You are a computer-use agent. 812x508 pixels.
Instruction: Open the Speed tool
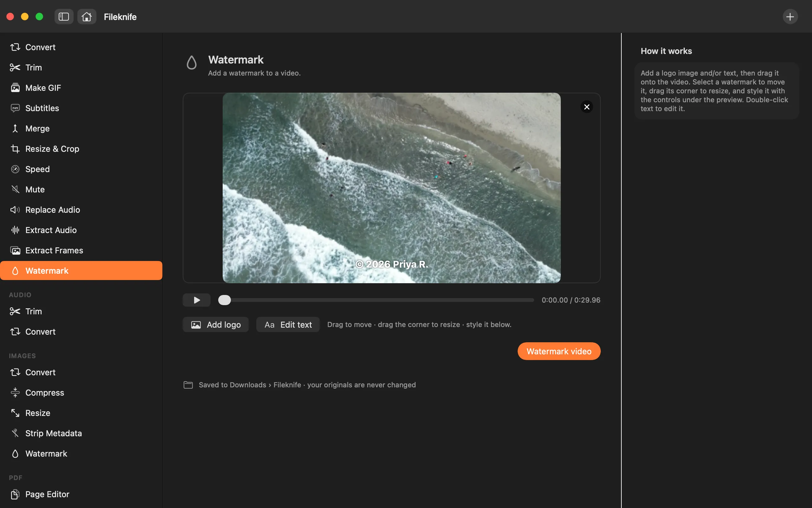coord(81,169)
